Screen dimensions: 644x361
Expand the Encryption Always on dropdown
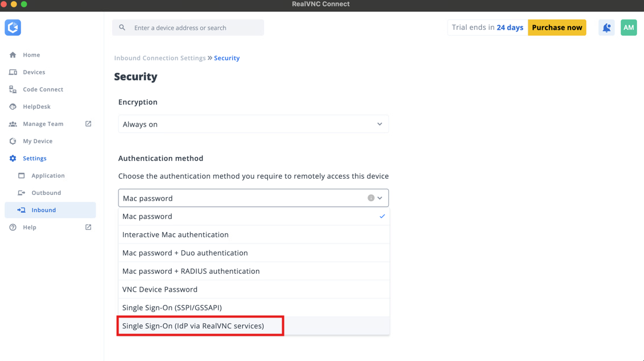pos(254,124)
